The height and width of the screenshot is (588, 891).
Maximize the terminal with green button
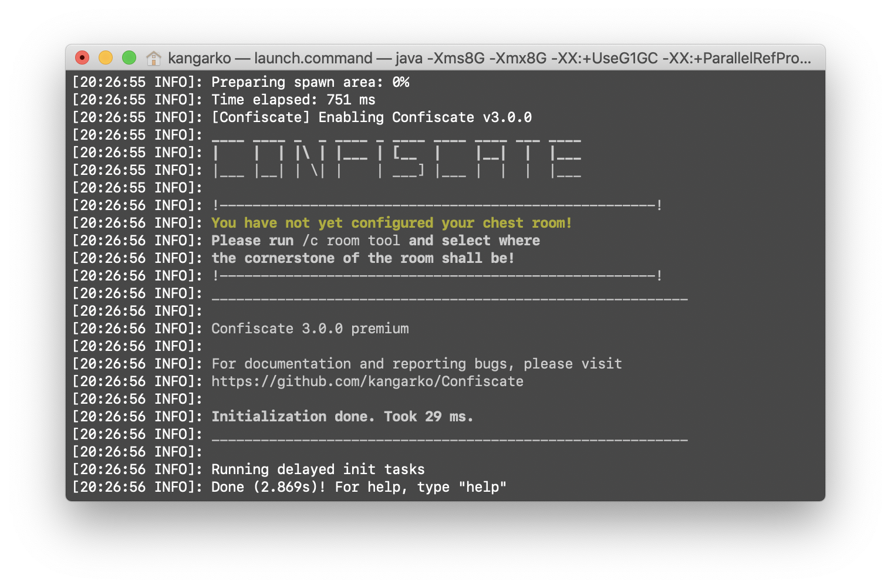(x=129, y=58)
